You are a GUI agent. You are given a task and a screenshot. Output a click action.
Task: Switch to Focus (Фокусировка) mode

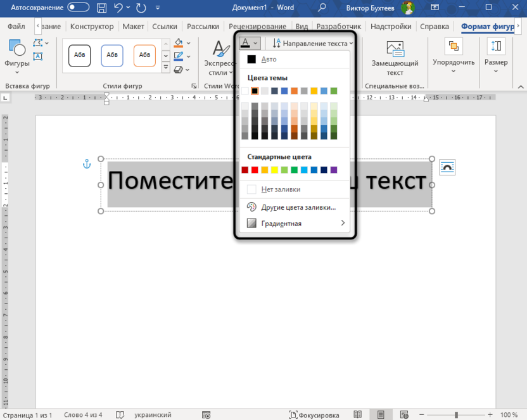coord(314,415)
